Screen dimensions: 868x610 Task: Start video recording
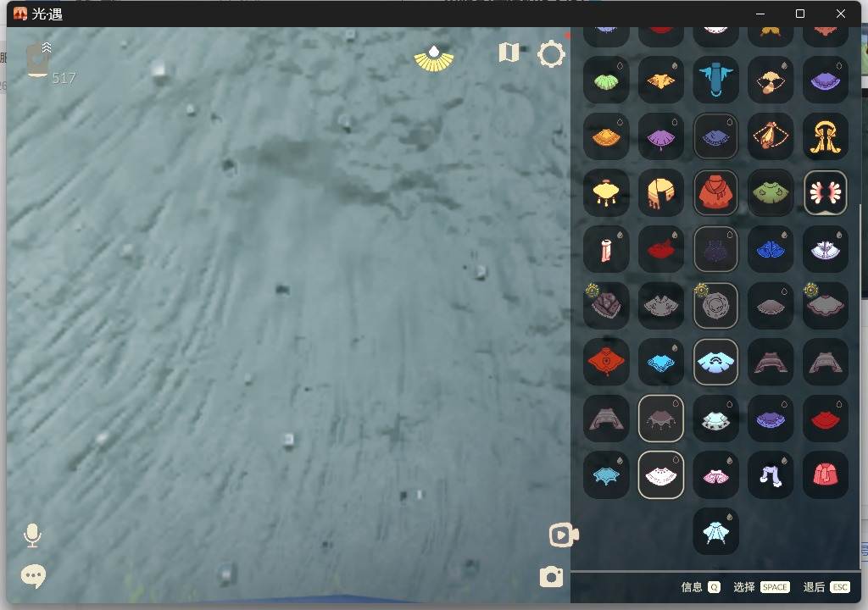(x=564, y=535)
